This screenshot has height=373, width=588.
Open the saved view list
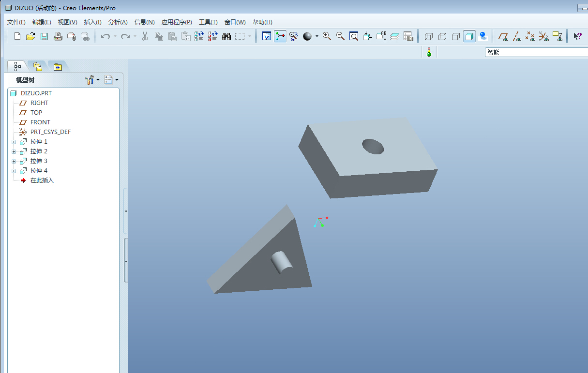pos(381,36)
